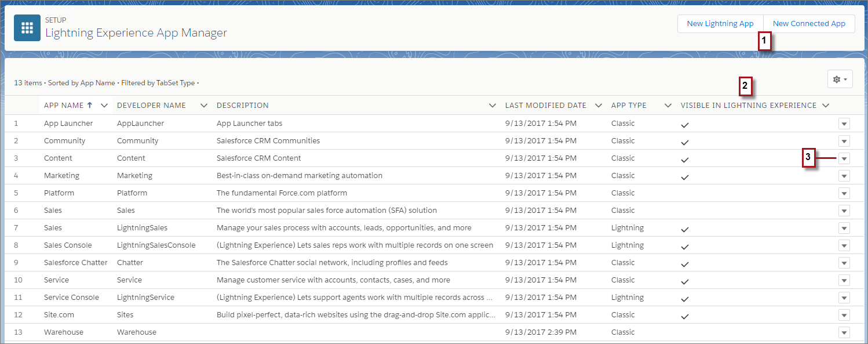Viewport: 868px width, 344px height.
Task: Open the App Type column dropdown
Action: [x=668, y=105]
